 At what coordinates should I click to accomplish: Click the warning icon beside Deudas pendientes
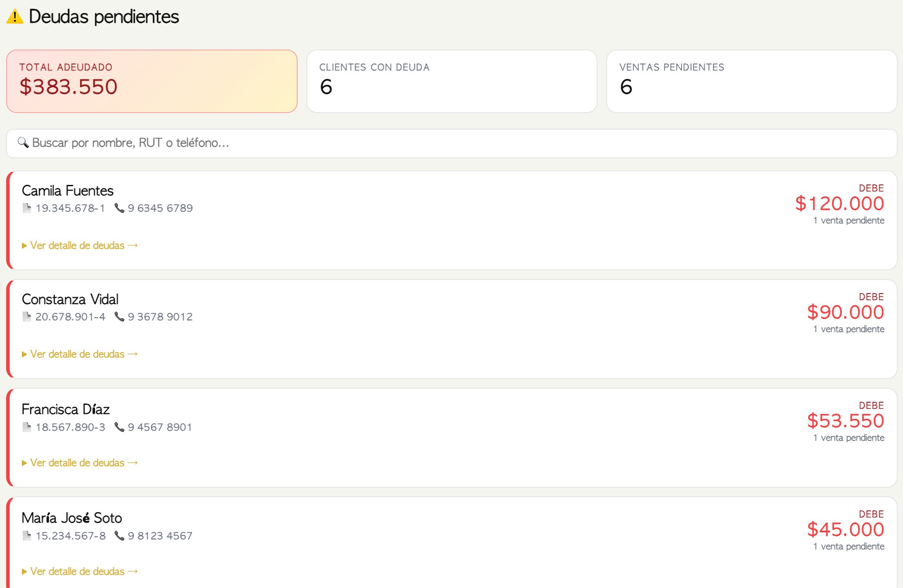pos(15,17)
